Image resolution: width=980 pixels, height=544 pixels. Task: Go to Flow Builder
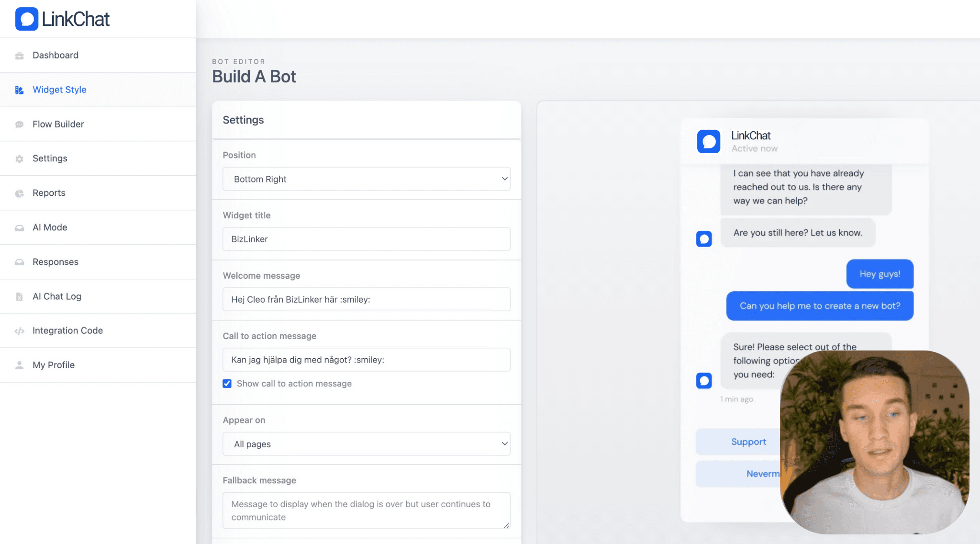click(98, 124)
